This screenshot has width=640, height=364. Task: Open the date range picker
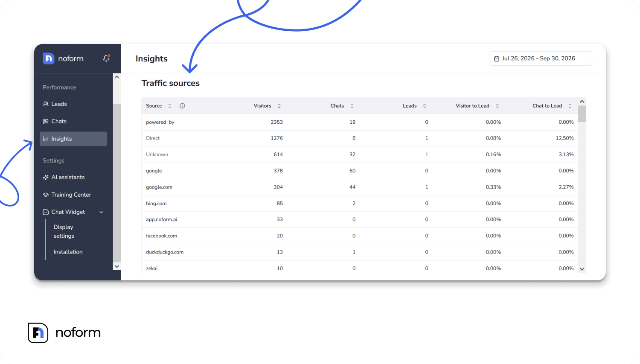540,58
